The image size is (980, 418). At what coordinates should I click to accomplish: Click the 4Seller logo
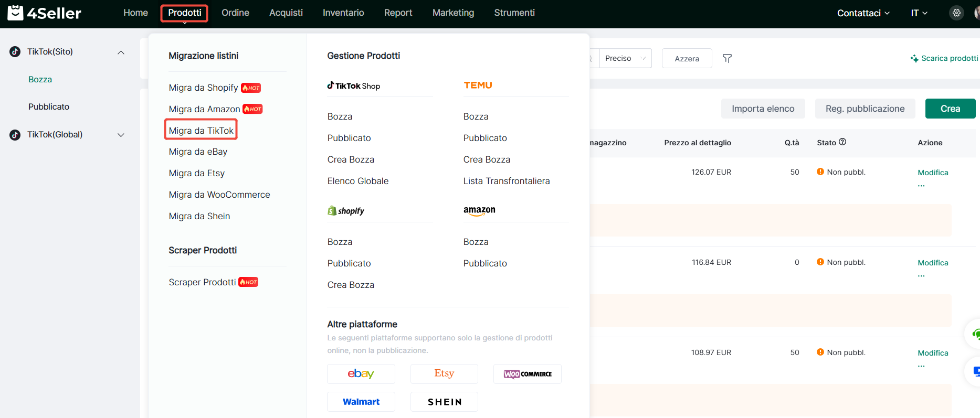(45, 13)
